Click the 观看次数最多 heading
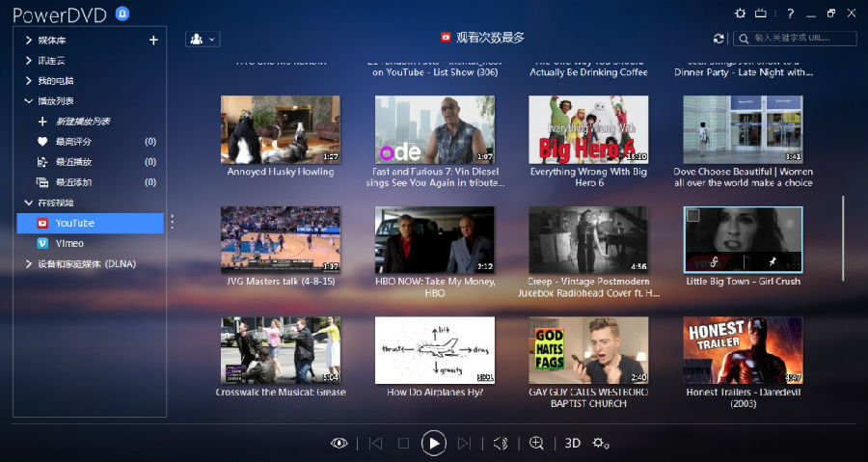Screen dimensions: 868x462 (x=490, y=38)
